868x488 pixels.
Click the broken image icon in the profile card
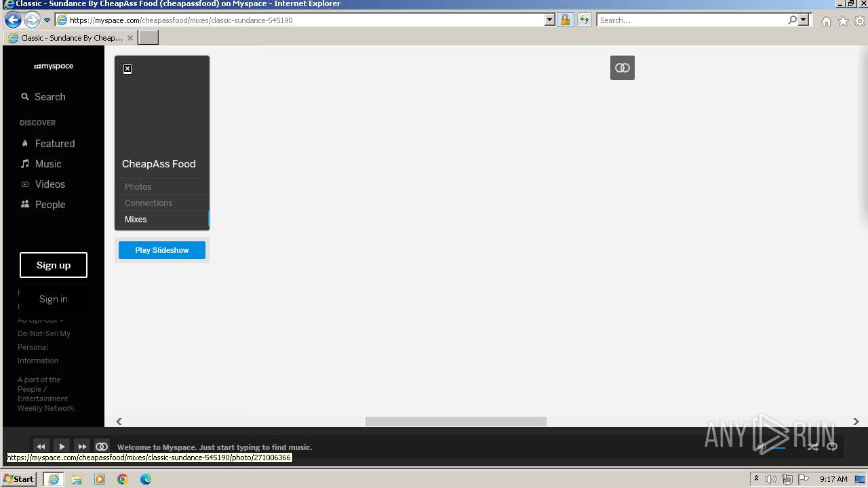[x=127, y=69]
